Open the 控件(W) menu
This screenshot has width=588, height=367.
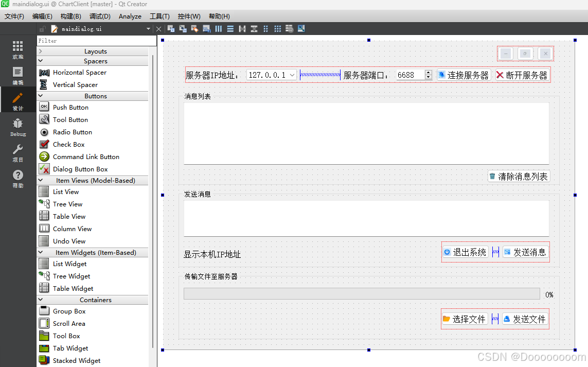[x=188, y=16]
